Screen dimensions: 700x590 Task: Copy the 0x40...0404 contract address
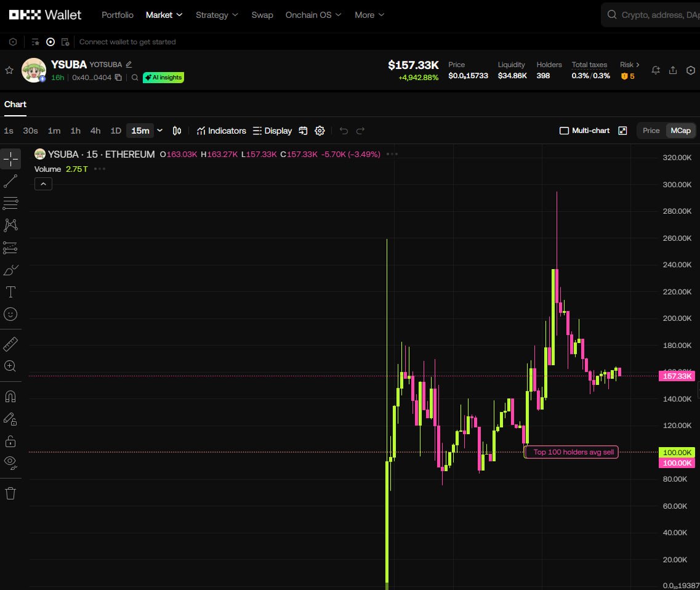118,77
